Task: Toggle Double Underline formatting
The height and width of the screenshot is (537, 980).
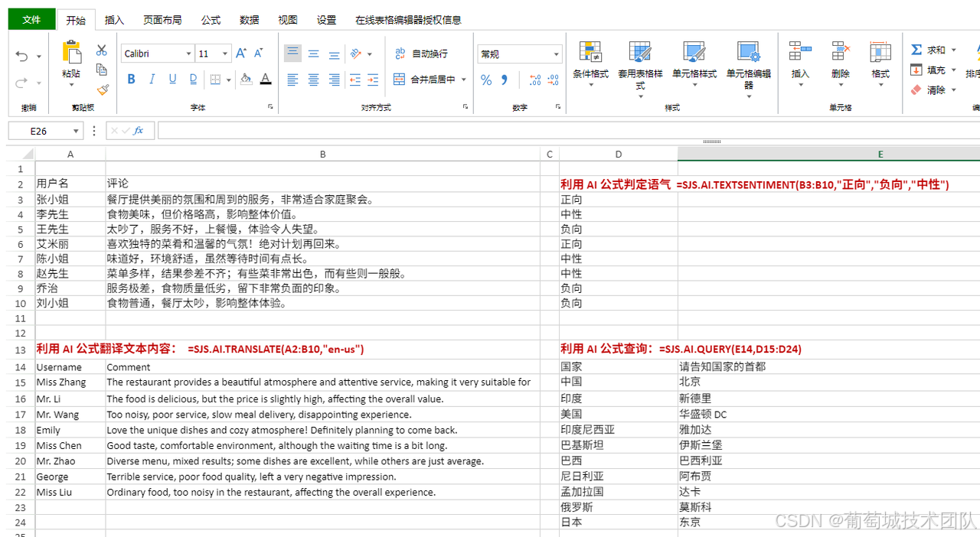Action: [x=193, y=79]
